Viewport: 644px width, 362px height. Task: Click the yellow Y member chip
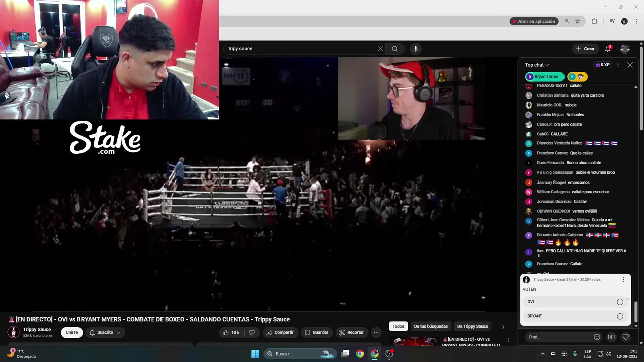(577, 77)
